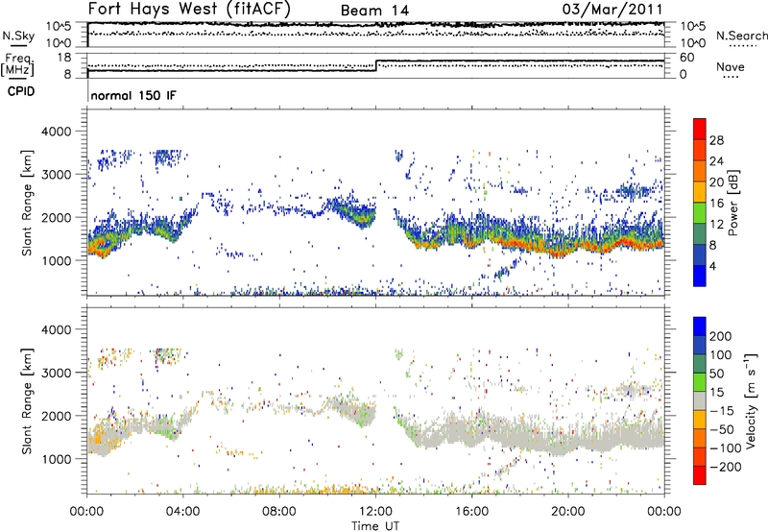
Task: Click the 'Freq. [MHz]' axis label
Action: coord(18,64)
